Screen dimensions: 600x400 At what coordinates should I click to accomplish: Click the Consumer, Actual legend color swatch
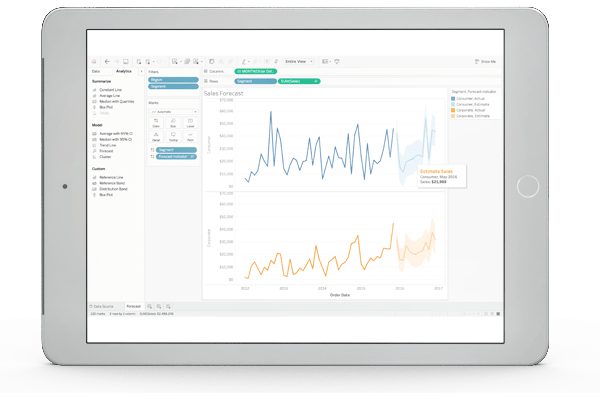click(x=453, y=99)
